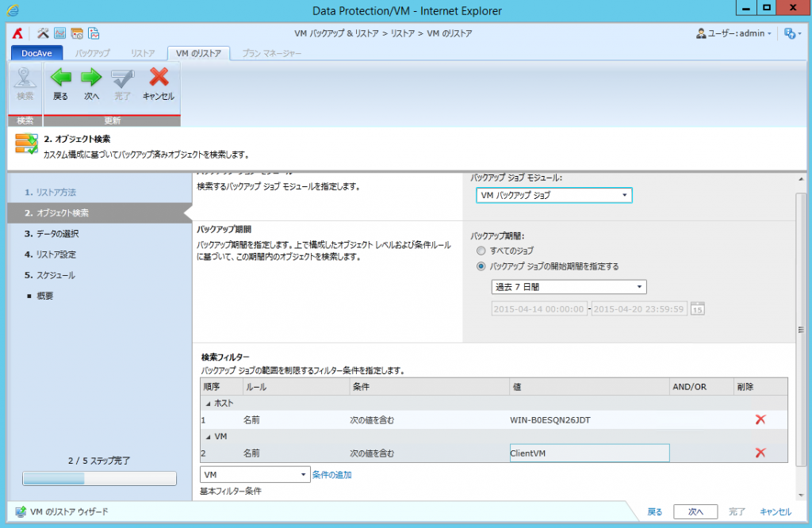Click the ClientVM value input field
This screenshot has height=528, width=812.
[589, 453]
